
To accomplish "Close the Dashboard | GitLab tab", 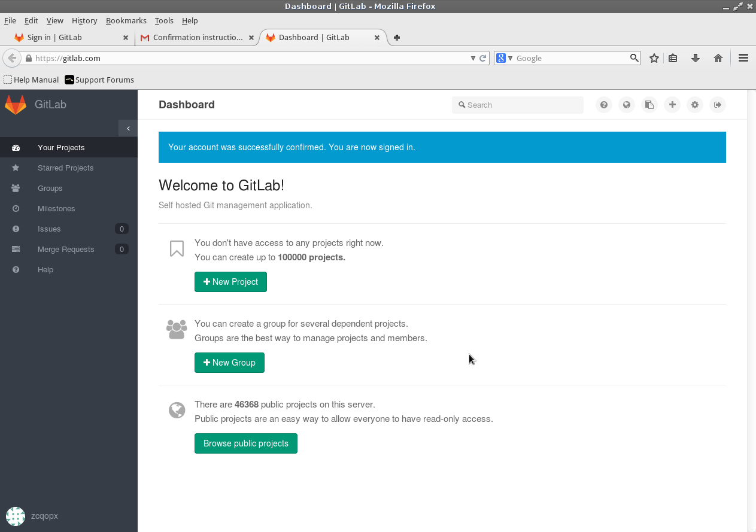I will click(377, 37).
